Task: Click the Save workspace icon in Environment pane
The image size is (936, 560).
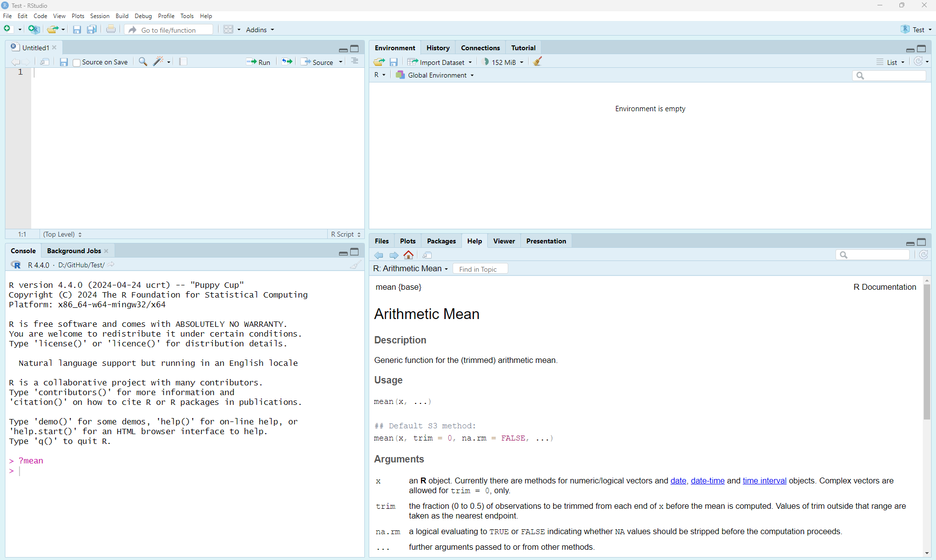Action: click(394, 62)
